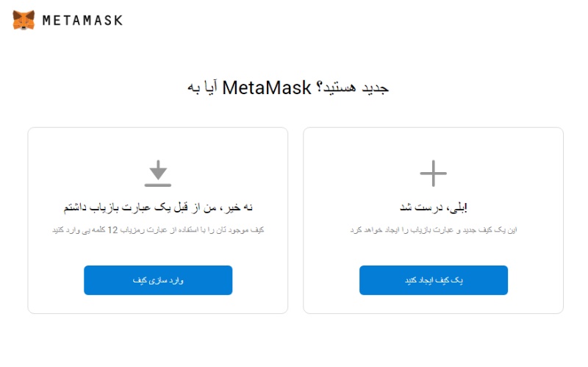588x367 pixels.
Task: Click the METAMASK wordmark in the header
Action: click(x=82, y=21)
